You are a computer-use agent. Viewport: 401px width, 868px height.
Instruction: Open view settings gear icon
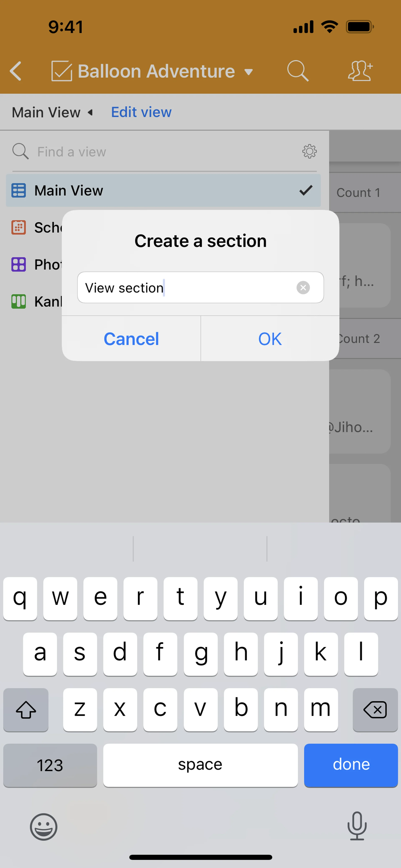pyautogui.click(x=309, y=151)
